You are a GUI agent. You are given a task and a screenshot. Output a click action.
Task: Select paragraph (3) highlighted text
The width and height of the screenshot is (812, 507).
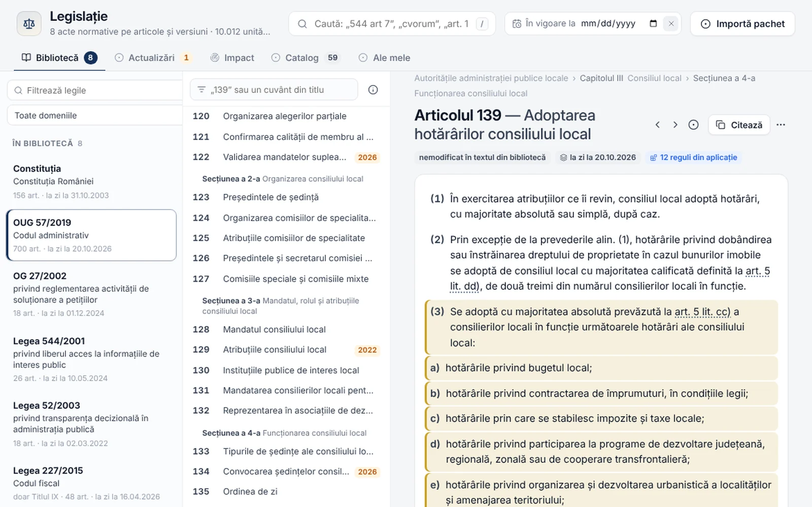click(x=602, y=327)
